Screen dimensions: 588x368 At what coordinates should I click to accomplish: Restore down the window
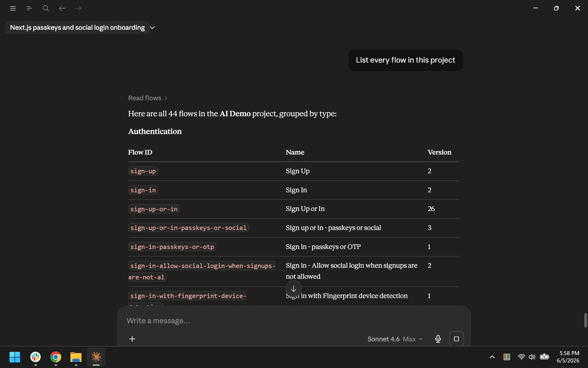(556, 8)
